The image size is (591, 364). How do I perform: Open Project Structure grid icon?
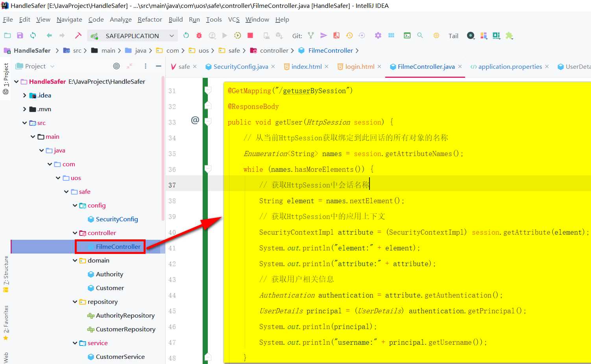(x=391, y=35)
